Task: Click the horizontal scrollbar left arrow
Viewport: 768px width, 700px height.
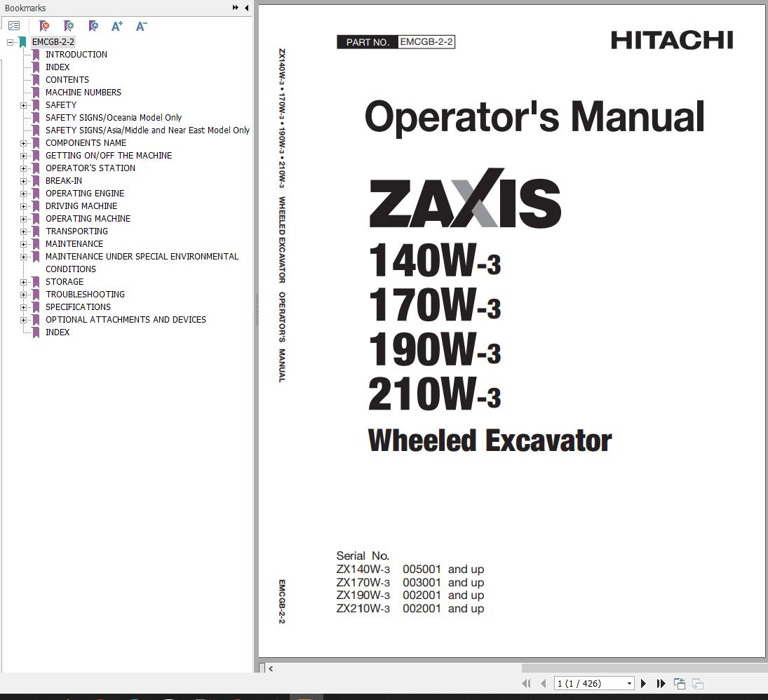Action: [271, 668]
